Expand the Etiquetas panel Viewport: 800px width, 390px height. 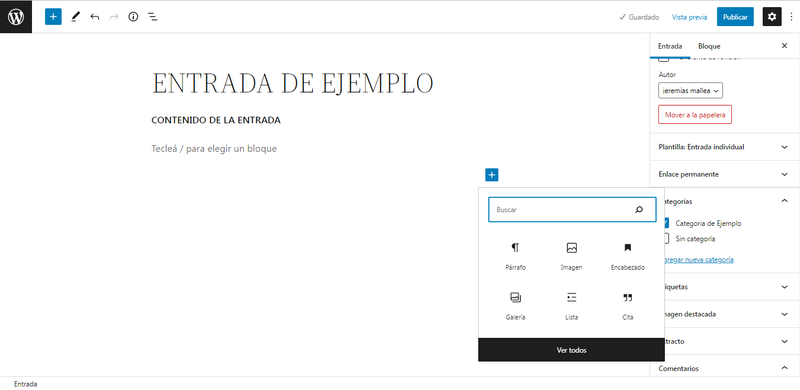[731, 287]
